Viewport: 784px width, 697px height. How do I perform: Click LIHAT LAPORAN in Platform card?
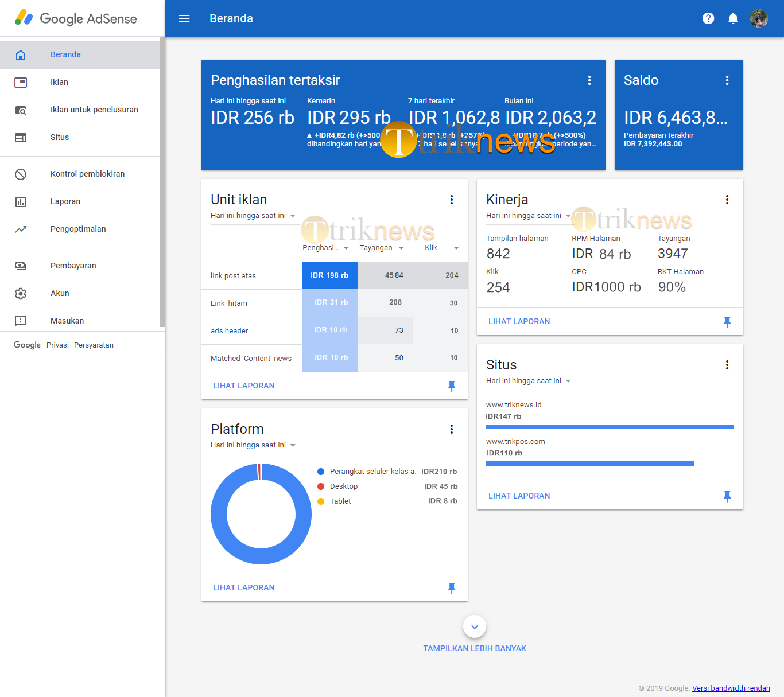tap(244, 588)
